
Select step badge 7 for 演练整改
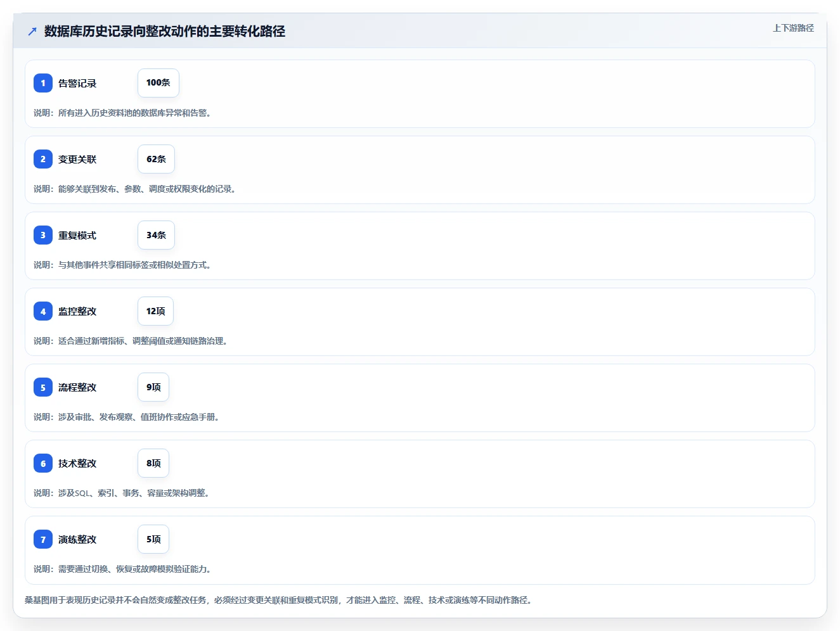(43, 539)
